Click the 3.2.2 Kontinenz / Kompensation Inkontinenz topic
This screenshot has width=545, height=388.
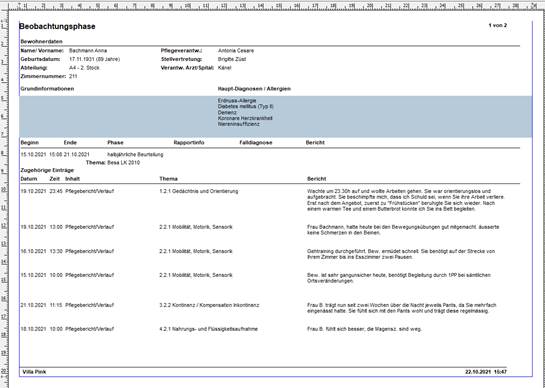coord(209,305)
